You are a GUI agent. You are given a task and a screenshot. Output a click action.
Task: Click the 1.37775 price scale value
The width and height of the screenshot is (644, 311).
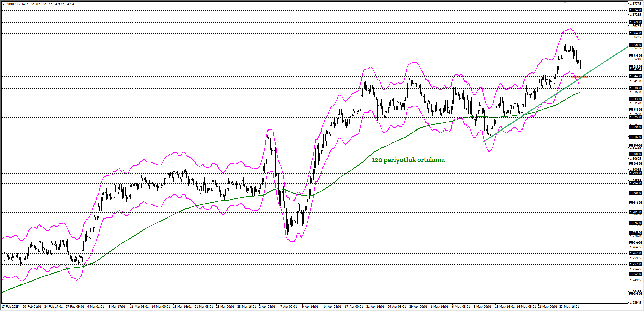point(636,4)
